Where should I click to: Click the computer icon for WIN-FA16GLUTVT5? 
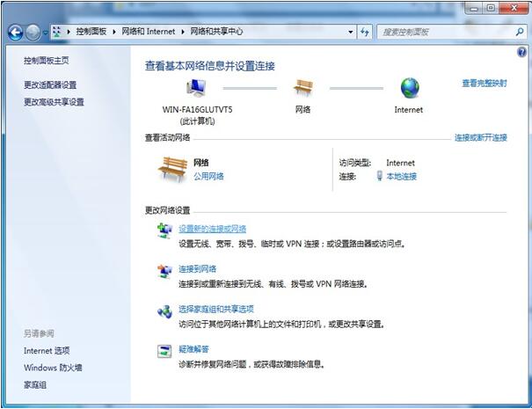pyautogui.click(x=195, y=88)
